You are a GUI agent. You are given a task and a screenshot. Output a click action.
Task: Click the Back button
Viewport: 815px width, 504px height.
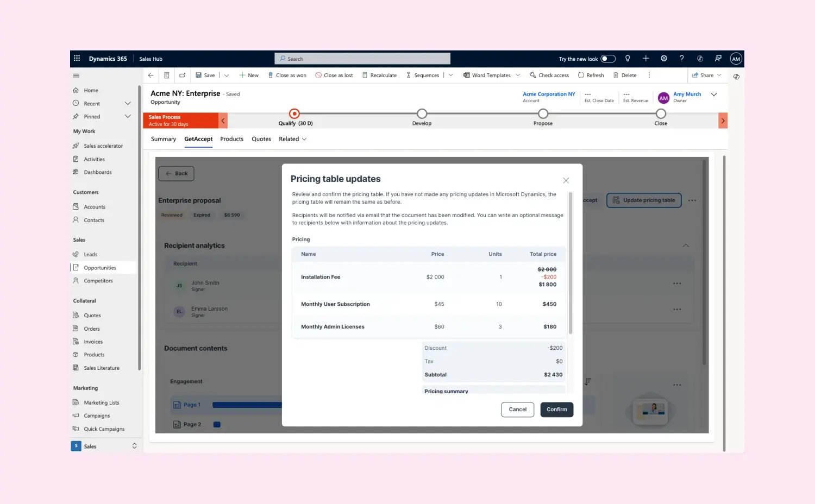(x=176, y=173)
